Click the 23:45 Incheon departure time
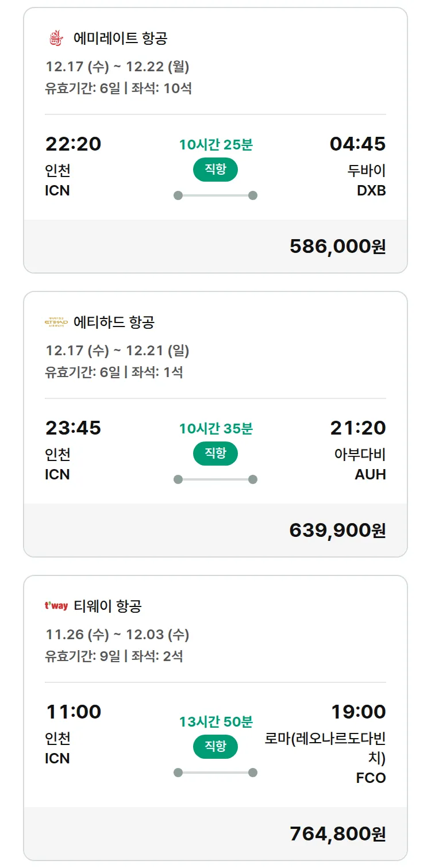Image resolution: width=431 pixels, height=868 pixels. 73,428
